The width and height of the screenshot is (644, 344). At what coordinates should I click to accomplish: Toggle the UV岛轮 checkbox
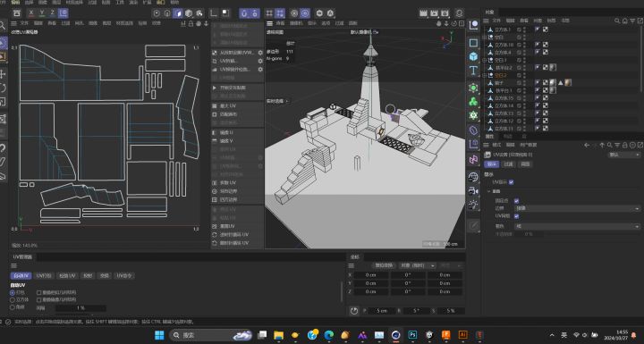tap(516, 216)
